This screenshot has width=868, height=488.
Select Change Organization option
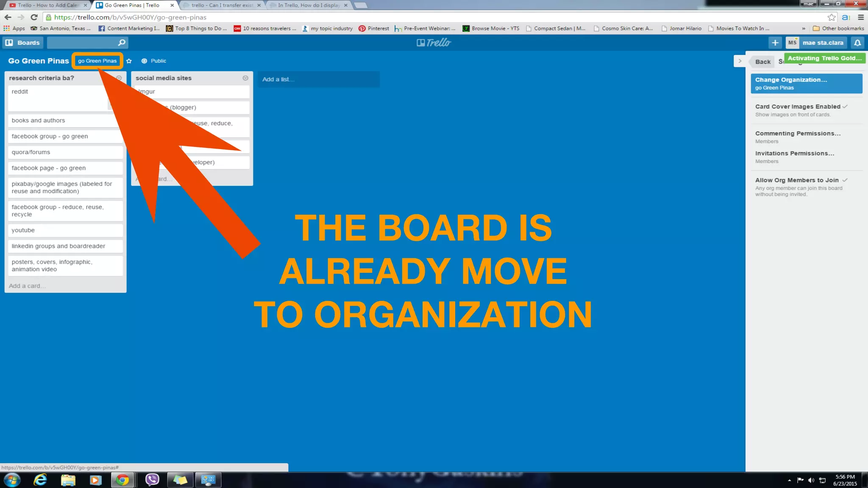806,83
